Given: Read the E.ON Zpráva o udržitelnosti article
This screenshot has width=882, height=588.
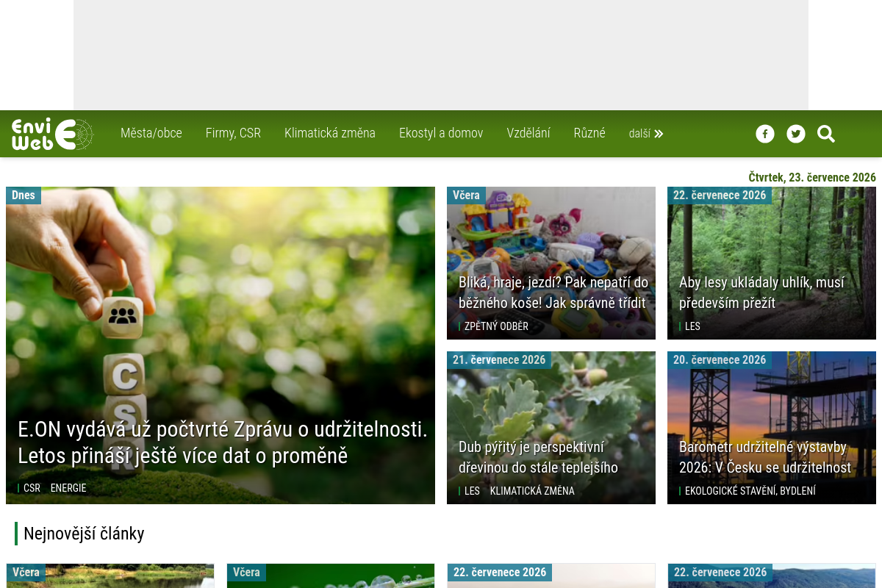Looking at the screenshot, I should [223, 442].
